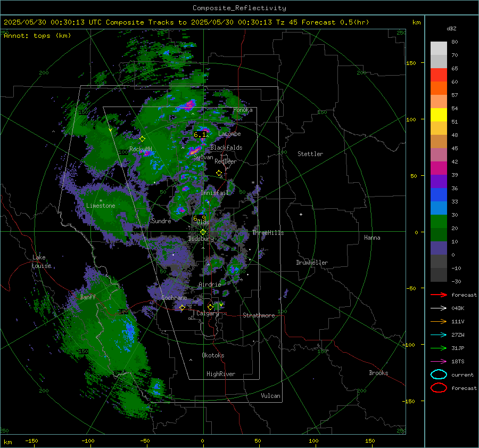The height and width of the screenshot is (448, 479).
Task: Click the Composite_Reflectivity title
Action: (240, 8)
